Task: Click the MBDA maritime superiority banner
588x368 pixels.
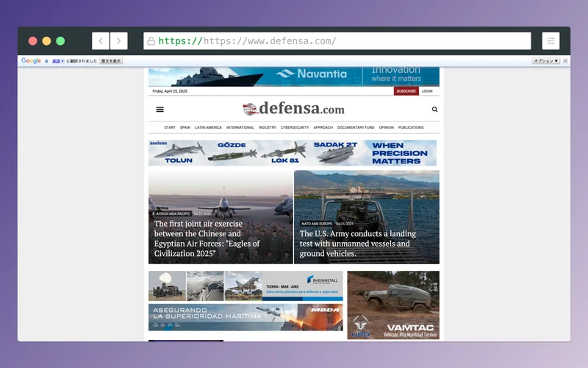Action: 245,317
